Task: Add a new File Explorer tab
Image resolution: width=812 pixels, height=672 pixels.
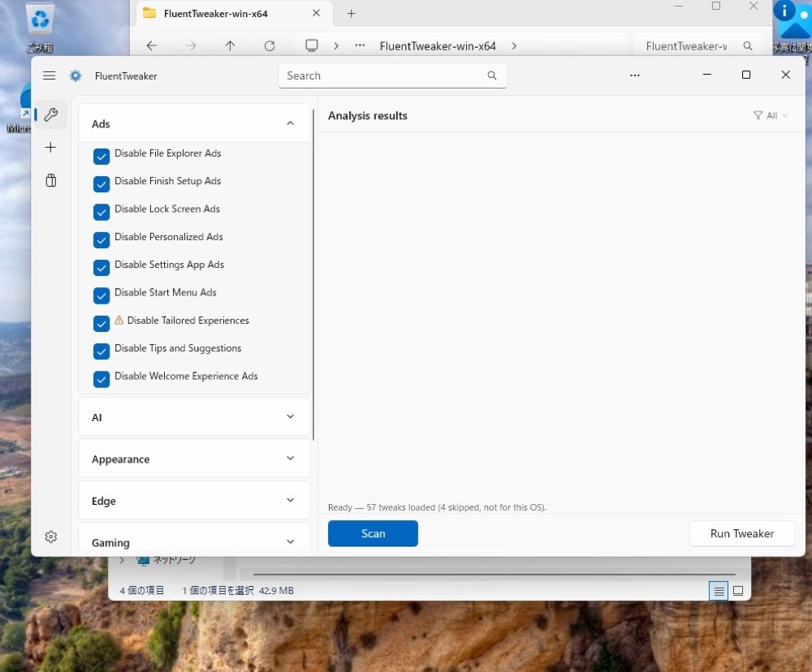Action: (352, 14)
